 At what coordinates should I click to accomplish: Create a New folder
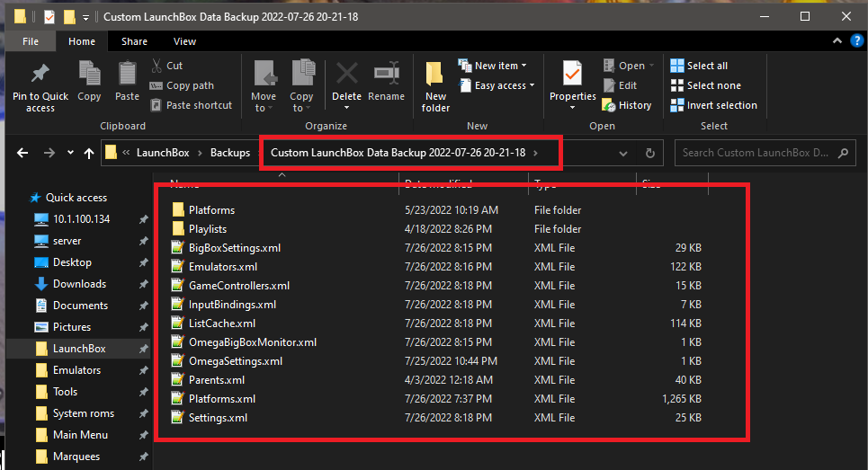pos(435,87)
